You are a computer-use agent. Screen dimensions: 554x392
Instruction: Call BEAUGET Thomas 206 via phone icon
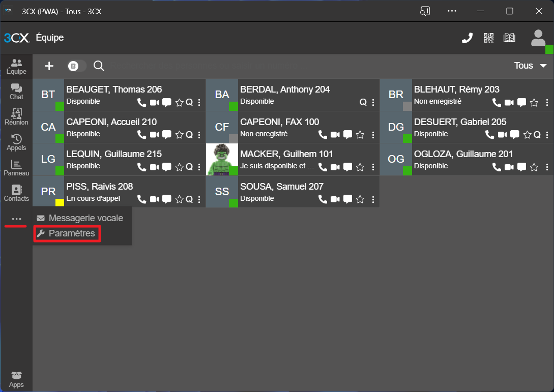[x=142, y=102]
